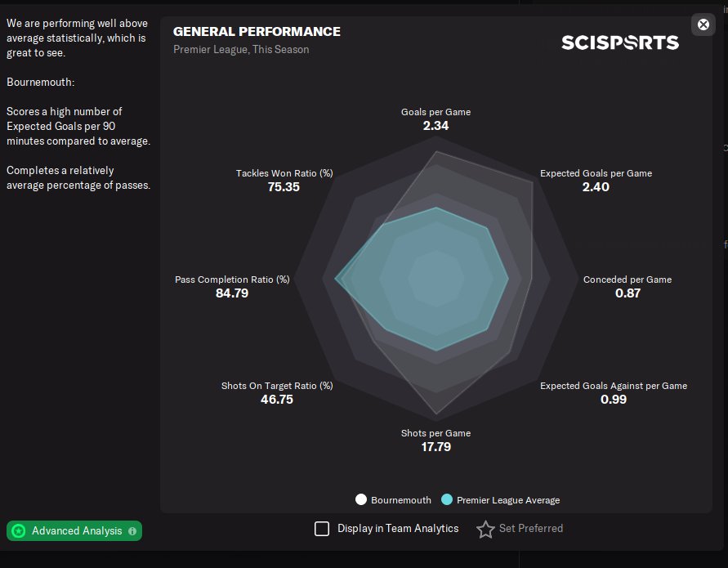The height and width of the screenshot is (568, 728).
Task: Select the Shots per Game label
Action: coord(435,433)
